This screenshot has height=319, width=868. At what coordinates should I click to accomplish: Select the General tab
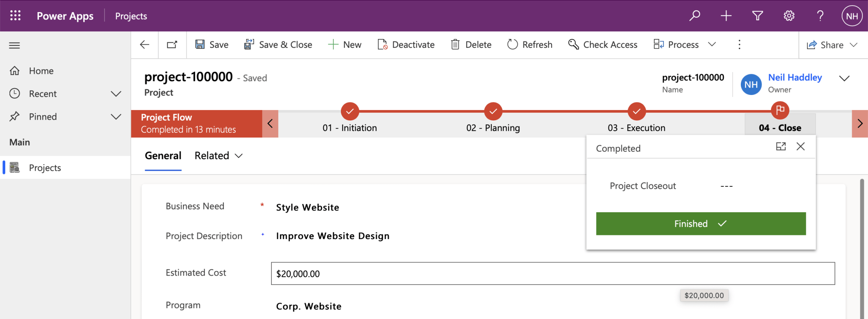[x=163, y=156]
